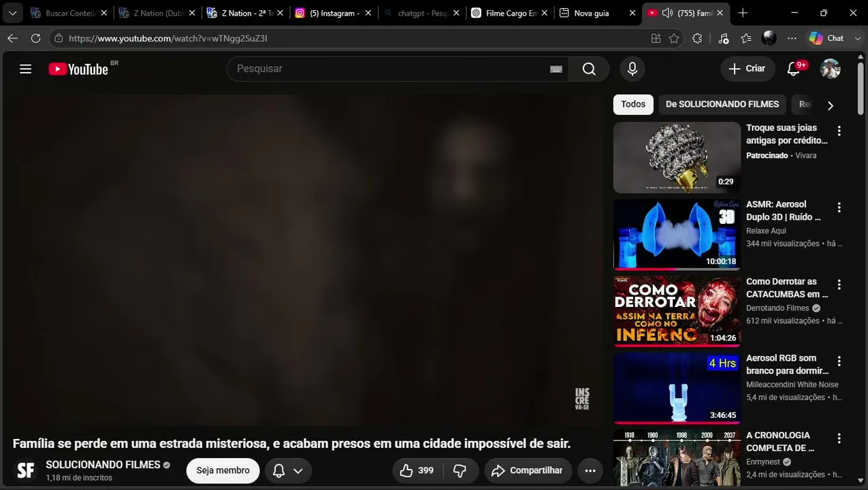Open YouTube notifications bell
Viewport: 868px width, 490px height.
pyautogui.click(x=794, y=69)
